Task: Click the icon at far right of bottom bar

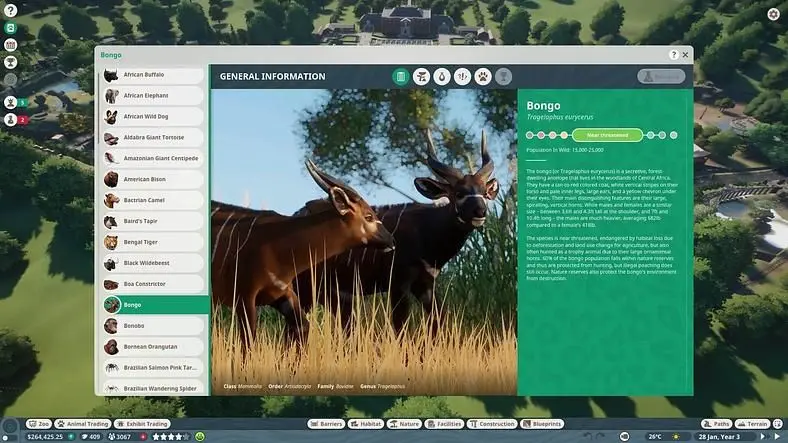Action: [x=778, y=424]
